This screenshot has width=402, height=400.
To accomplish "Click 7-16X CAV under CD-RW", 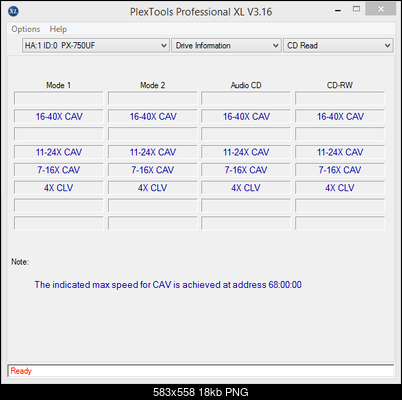I will [340, 170].
